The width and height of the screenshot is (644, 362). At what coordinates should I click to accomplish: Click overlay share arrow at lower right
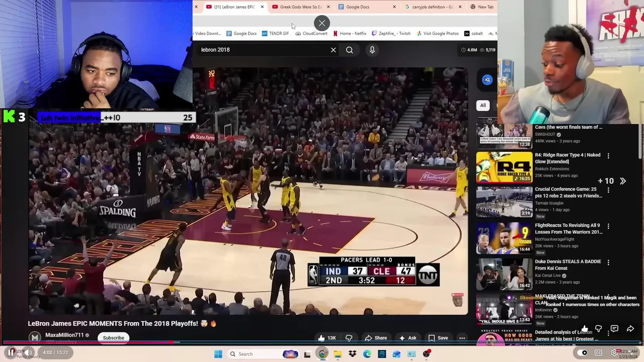(x=630, y=329)
